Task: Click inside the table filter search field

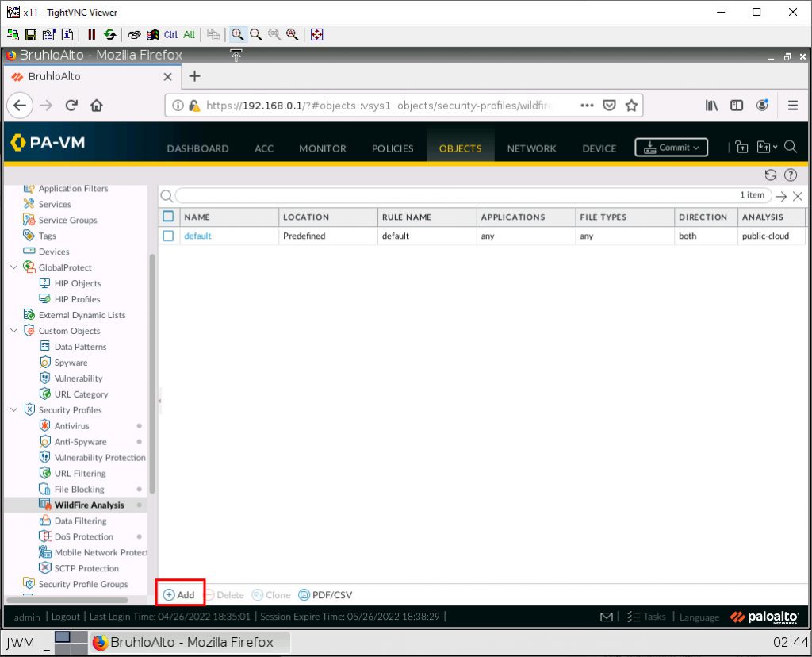Action: click(396, 195)
